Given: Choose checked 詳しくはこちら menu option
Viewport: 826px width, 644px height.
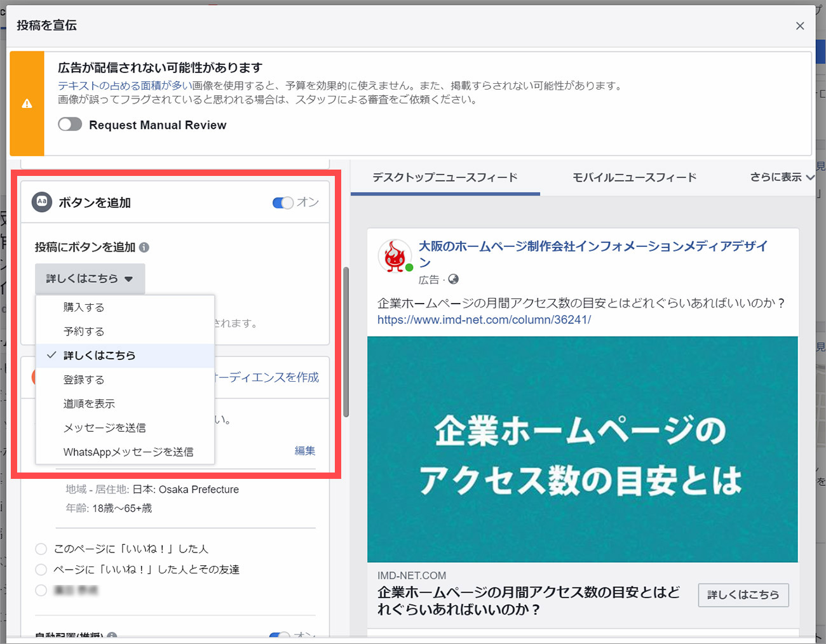Looking at the screenshot, I should [125, 356].
